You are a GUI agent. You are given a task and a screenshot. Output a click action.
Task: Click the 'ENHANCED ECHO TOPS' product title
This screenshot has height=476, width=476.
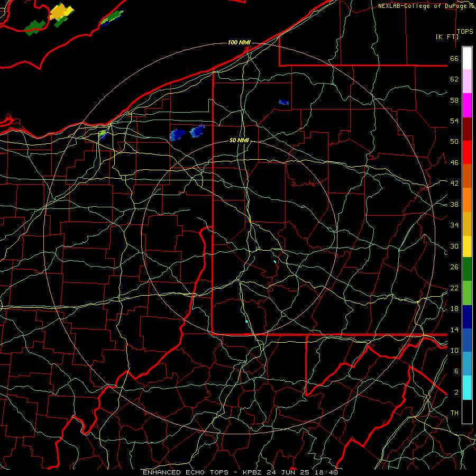click(186, 472)
